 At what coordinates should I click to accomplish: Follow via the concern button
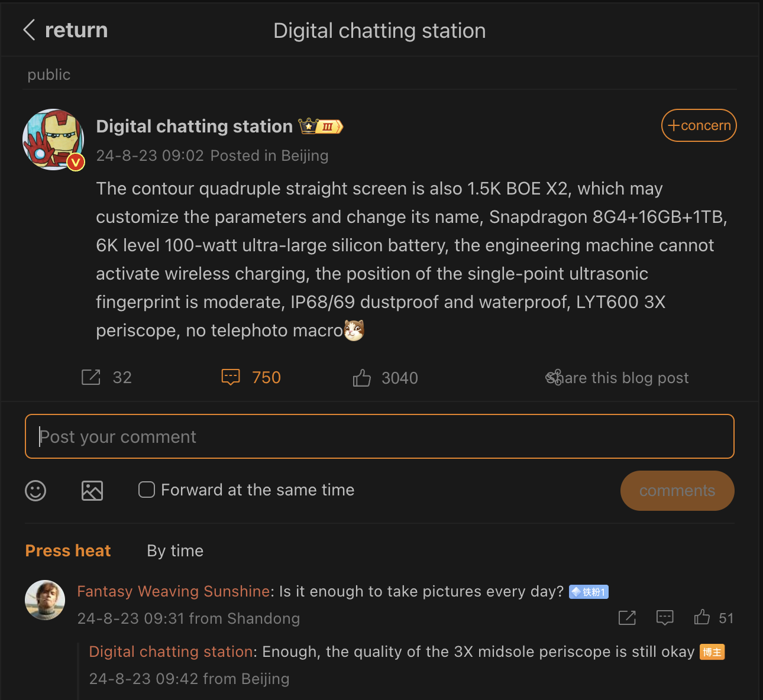pyautogui.click(x=699, y=125)
